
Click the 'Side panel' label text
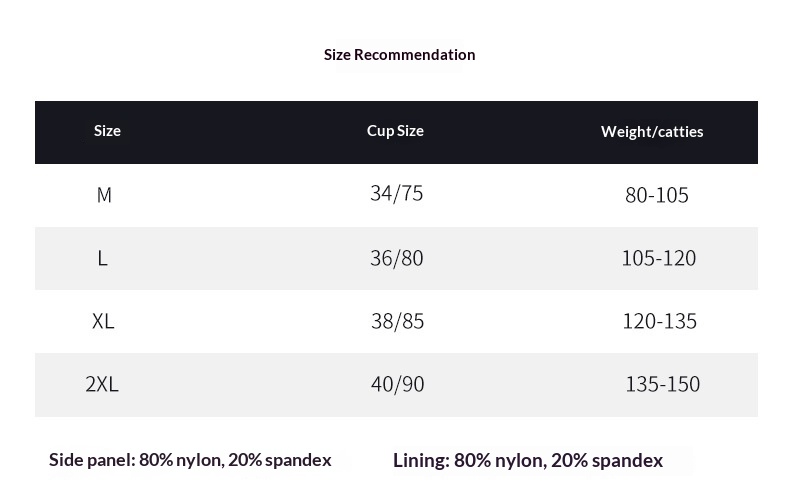91,460
